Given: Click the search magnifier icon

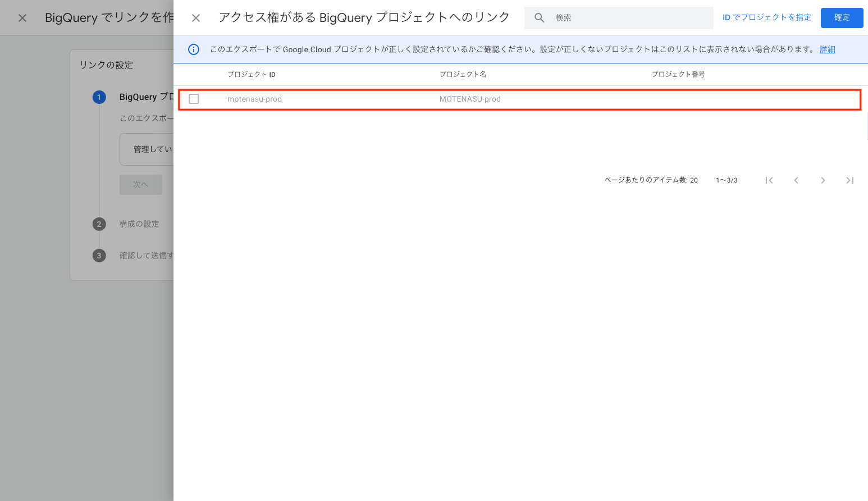Looking at the screenshot, I should point(539,18).
